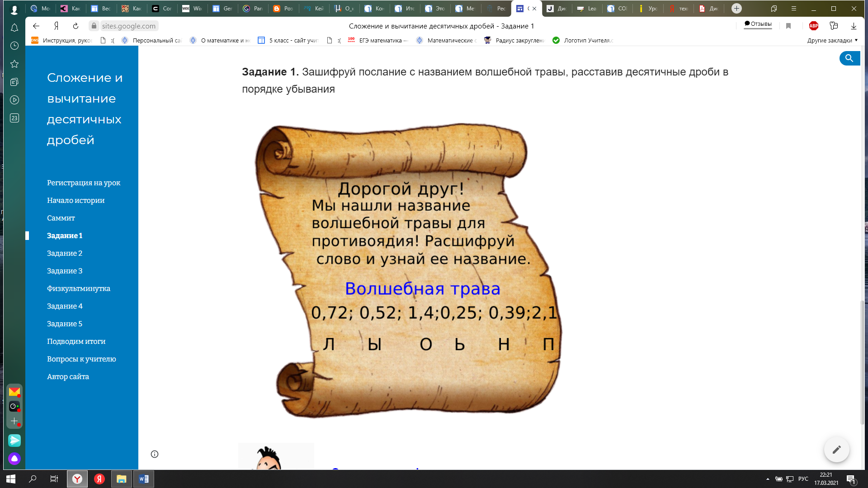Click the reload page icon
The width and height of the screenshot is (868, 488).
pyautogui.click(x=76, y=26)
